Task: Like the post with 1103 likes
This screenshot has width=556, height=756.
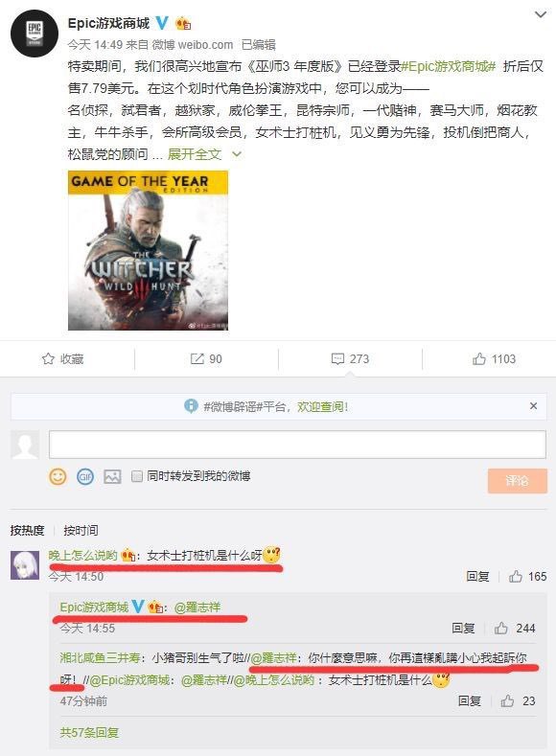Action: (x=495, y=358)
